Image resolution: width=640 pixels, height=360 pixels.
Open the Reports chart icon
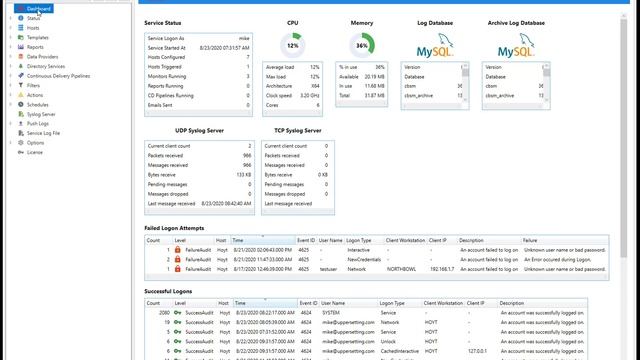(21, 47)
